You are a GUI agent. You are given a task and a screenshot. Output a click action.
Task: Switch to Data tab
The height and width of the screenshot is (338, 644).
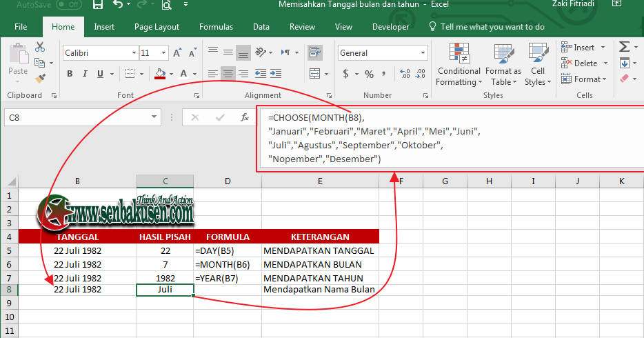(261, 27)
